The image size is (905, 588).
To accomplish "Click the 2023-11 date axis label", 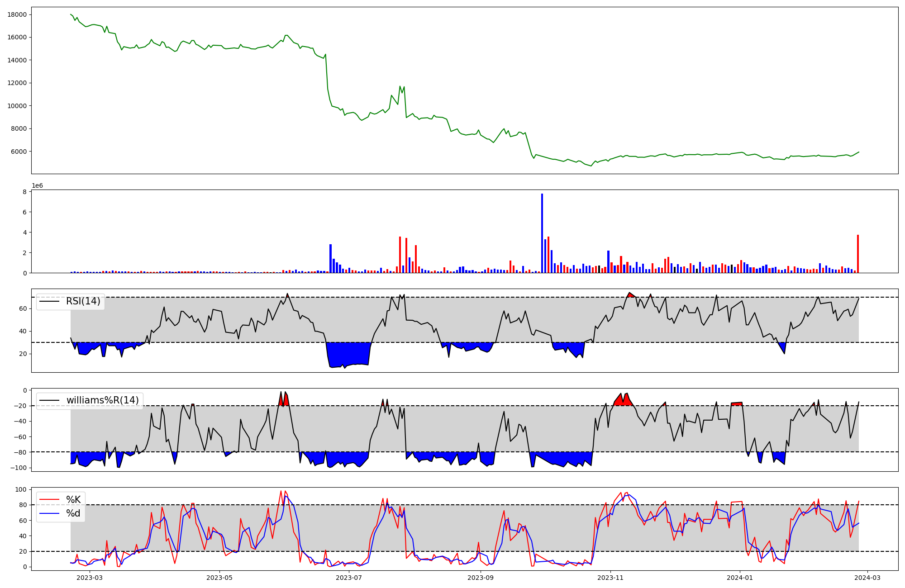I will (x=610, y=578).
